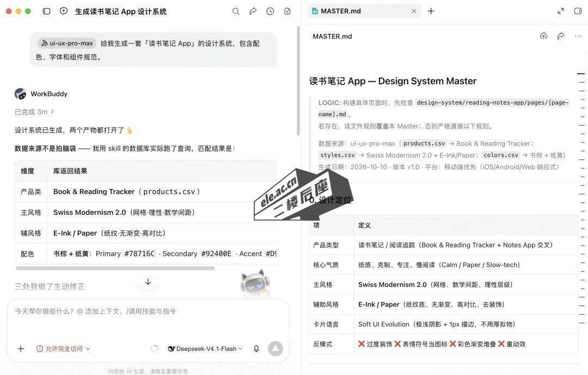Start a new chat with plus bubble icon
Image resolution: width=588 pixels, height=375 pixels.
click(64, 11)
